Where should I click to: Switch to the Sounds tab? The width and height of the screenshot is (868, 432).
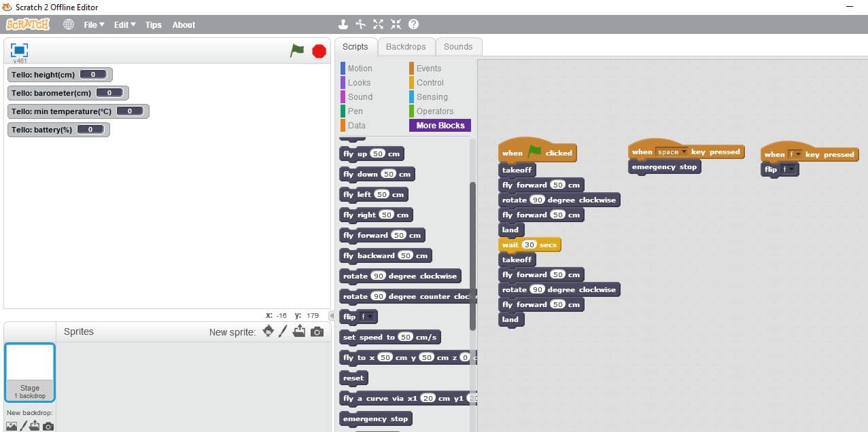(458, 47)
